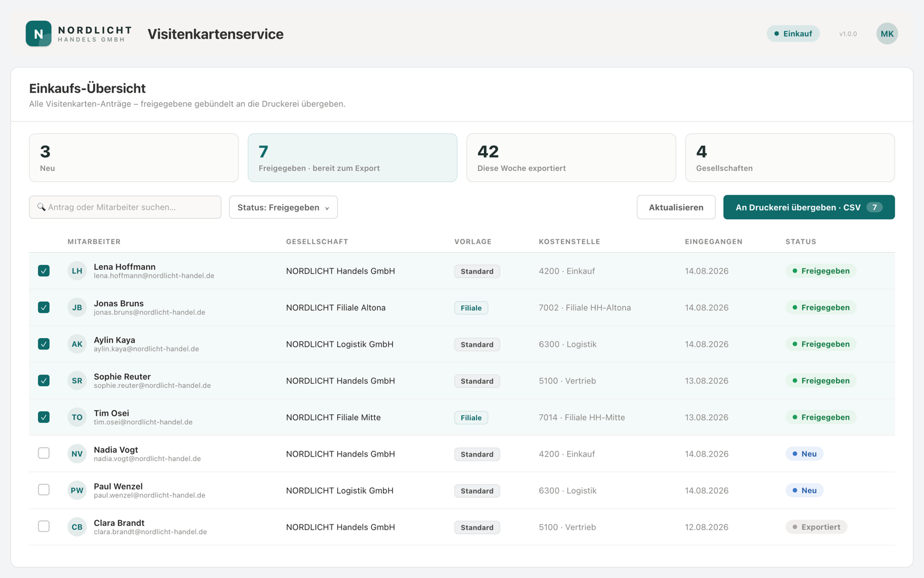
Task: Click the v1.0.0 version label
Action: 848,34
